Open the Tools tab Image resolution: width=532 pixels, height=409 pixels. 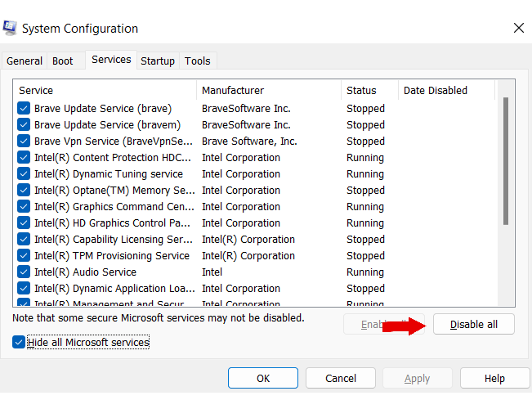(x=197, y=61)
